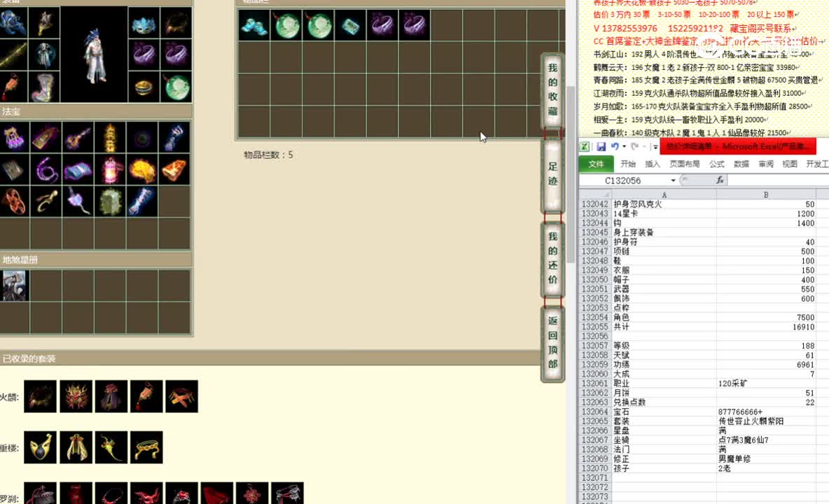Select the gold bracelet equipment icon

point(144,87)
